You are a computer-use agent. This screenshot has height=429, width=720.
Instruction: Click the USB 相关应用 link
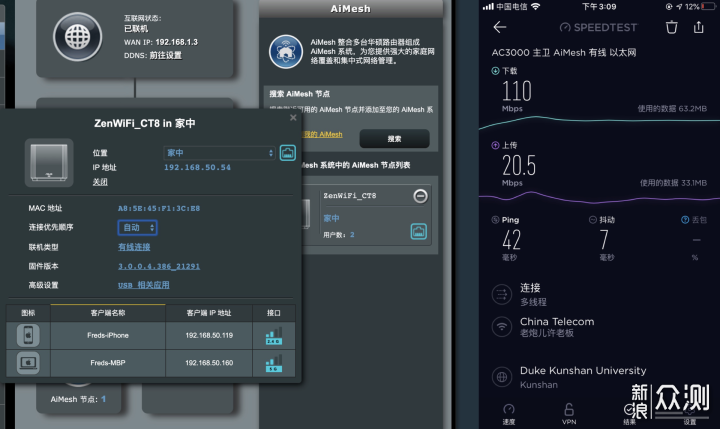click(144, 285)
